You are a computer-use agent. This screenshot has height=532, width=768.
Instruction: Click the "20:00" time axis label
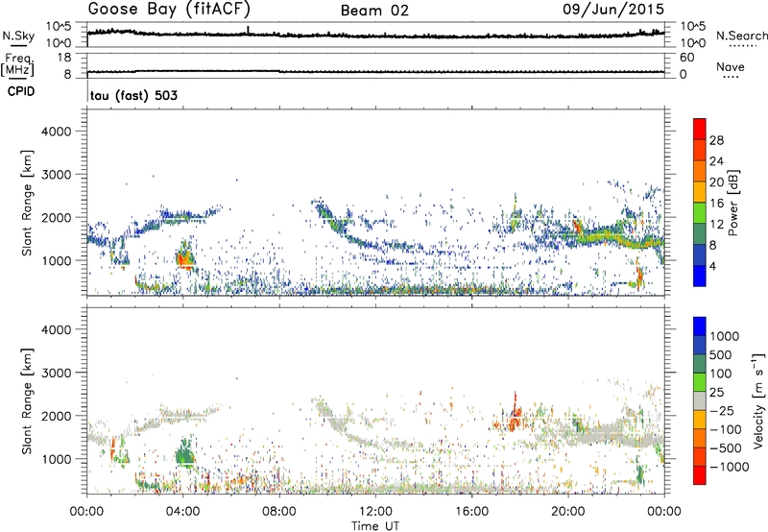(568, 512)
